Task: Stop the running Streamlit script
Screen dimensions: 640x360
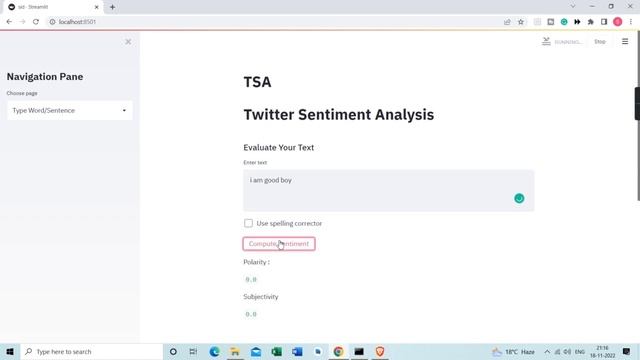Action: (600, 42)
